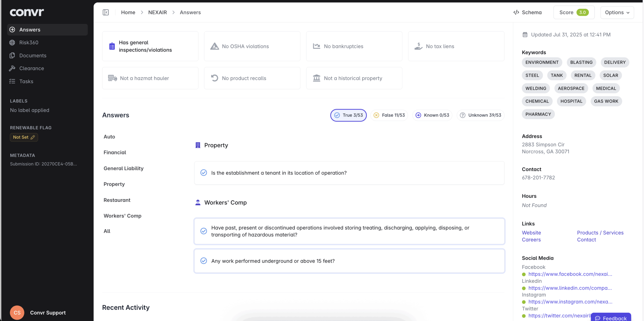Open Tasks in the sidebar
The image size is (644, 321).
coord(26,81)
